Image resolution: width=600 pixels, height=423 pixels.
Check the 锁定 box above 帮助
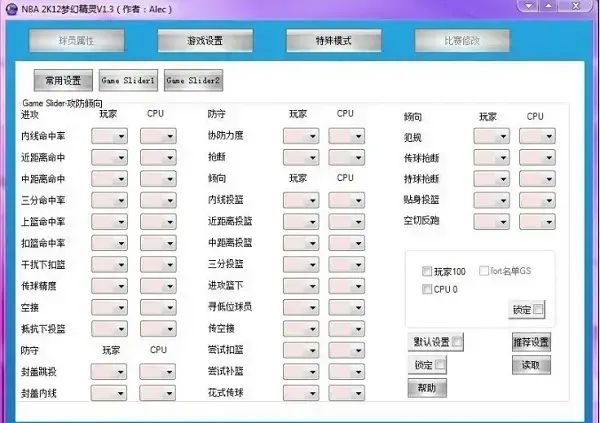[440, 365]
